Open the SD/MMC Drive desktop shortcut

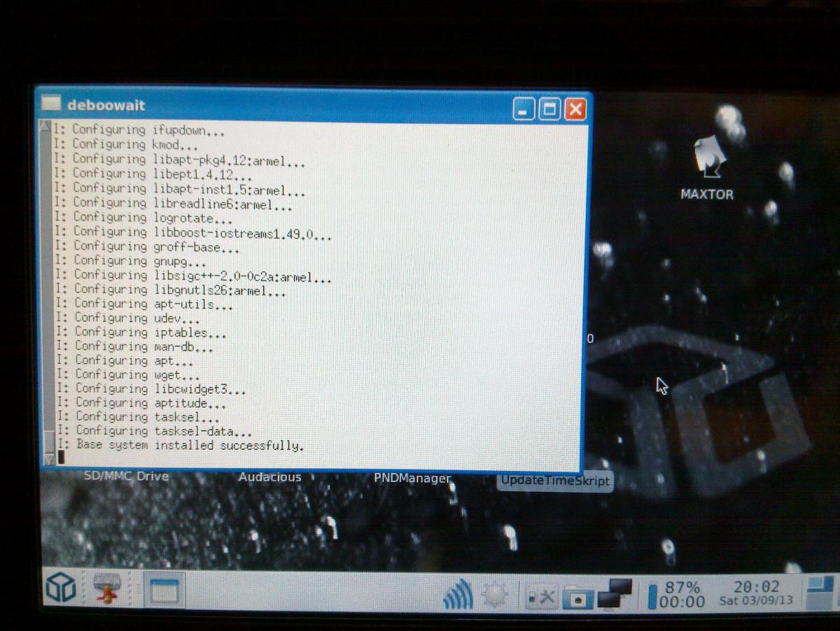pyautogui.click(x=126, y=476)
